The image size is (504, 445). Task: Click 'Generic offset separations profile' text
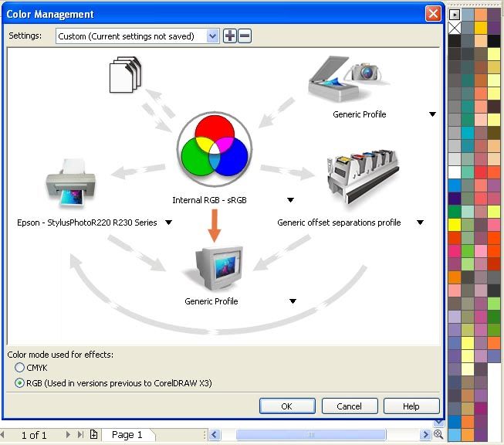coord(339,222)
